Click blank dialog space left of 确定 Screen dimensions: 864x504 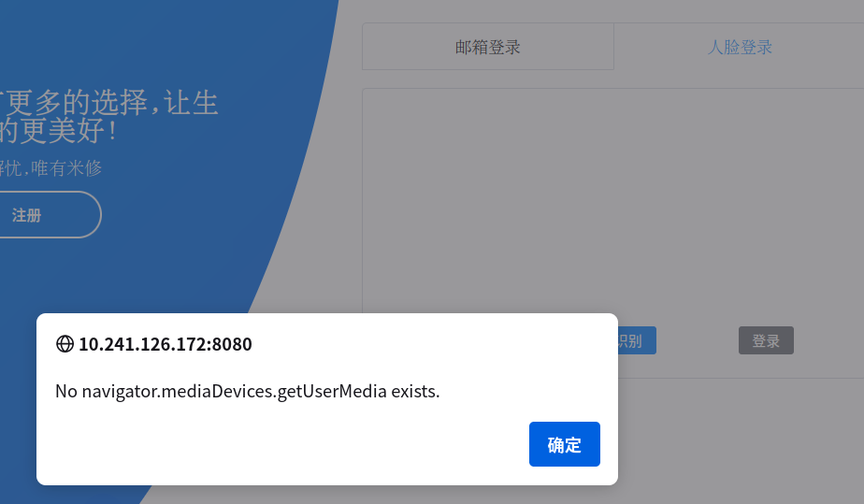[x=281, y=444]
